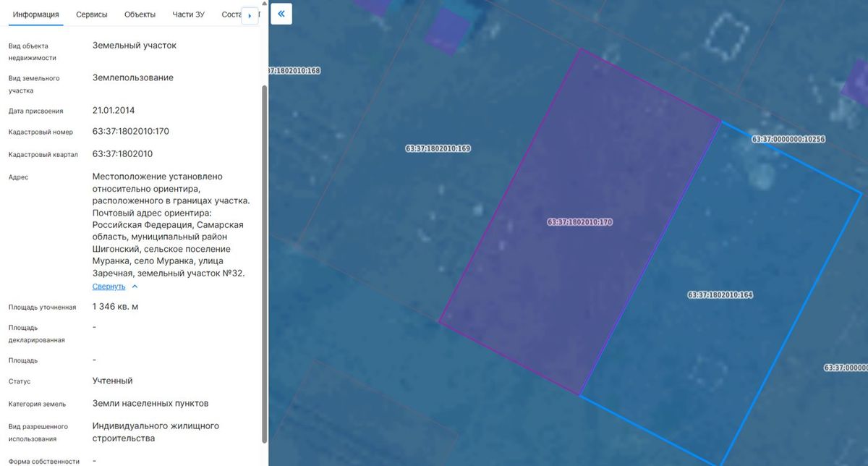The width and height of the screenshot is (868, 466).
Task: Click the Адрес field label
Action: point(19,177)
